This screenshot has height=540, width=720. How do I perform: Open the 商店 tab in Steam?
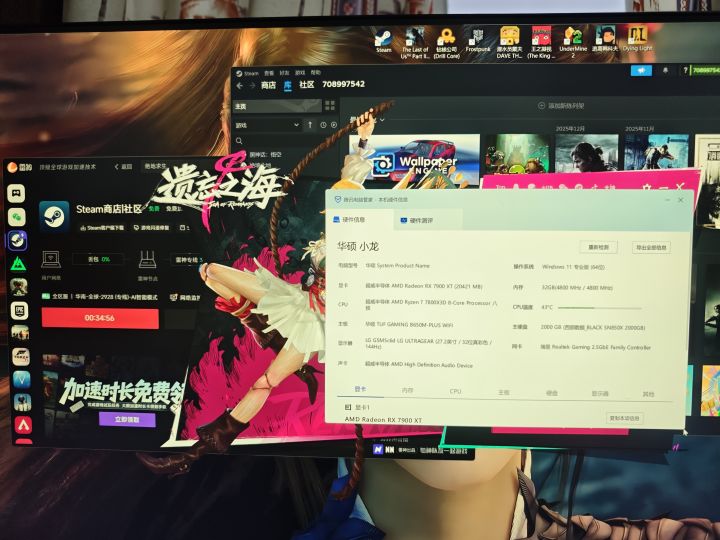[x=268, y=85]
